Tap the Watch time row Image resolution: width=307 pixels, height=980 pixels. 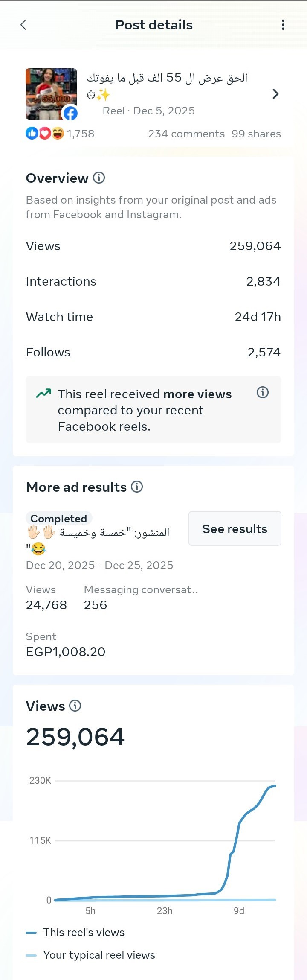click(153, 317)
